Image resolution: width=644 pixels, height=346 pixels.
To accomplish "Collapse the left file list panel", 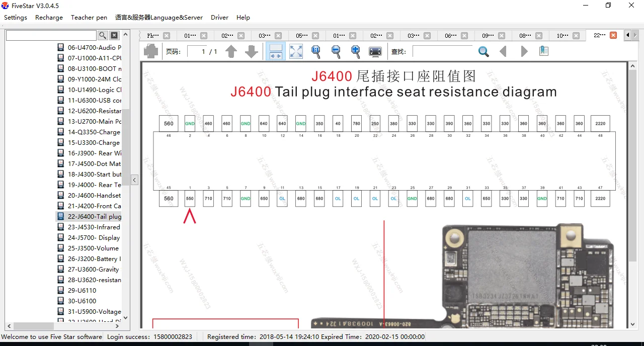I will tap(134, 180).
